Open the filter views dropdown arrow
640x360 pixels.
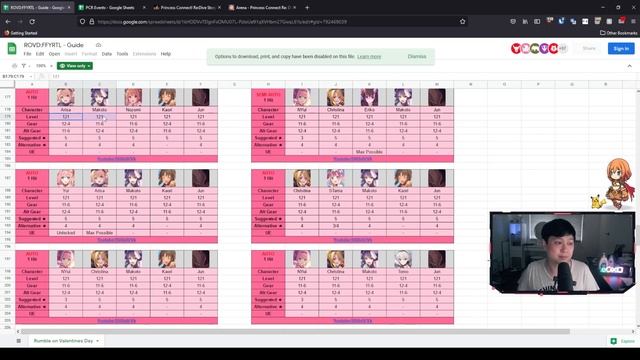click(29, 66)
